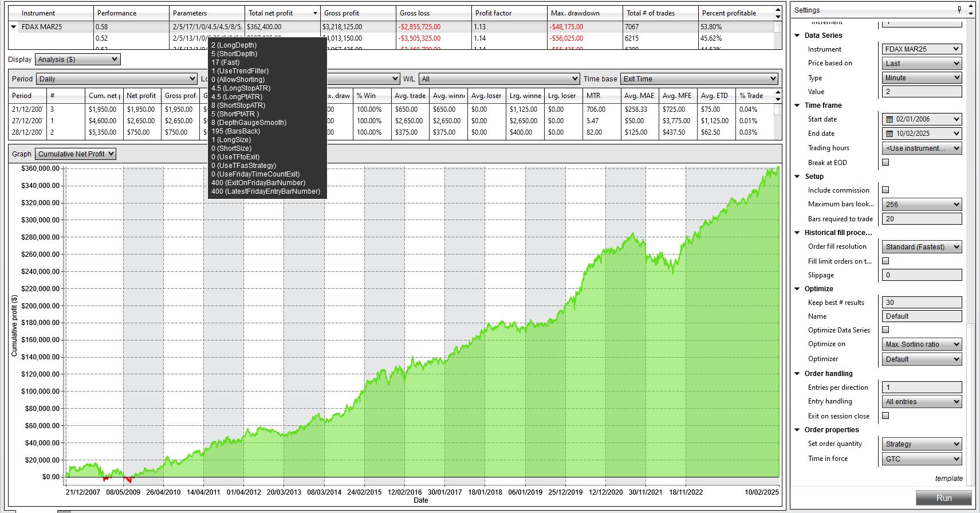Click the template link

(948, 479)
